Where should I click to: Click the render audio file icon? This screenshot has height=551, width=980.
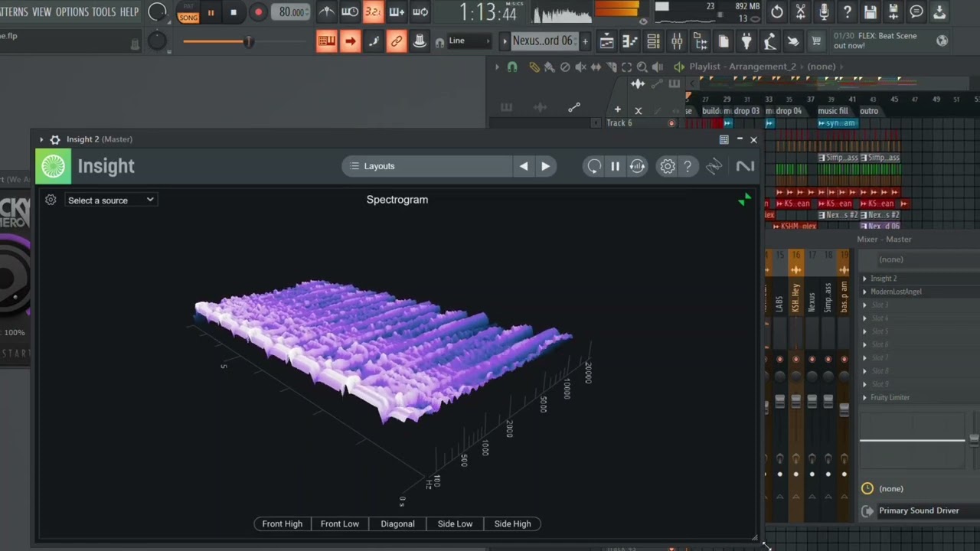[893, 11]
